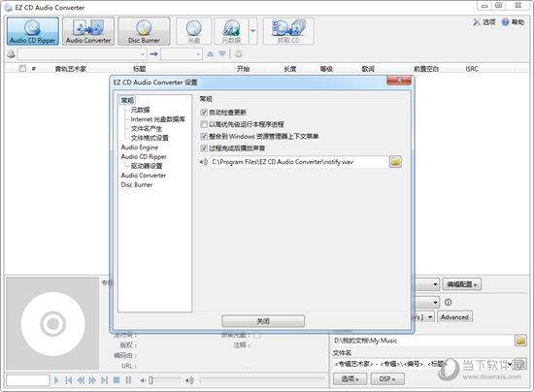Click the Stop playback button

tap(117, 380)
